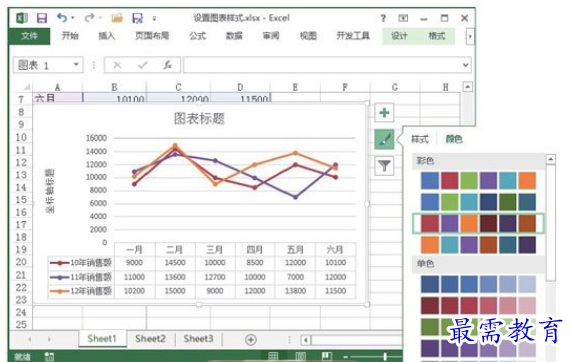Image resolution: width=571 pixels, height=362 pixels.
Task: Click the Select All corner triangle
Action: 27,87
